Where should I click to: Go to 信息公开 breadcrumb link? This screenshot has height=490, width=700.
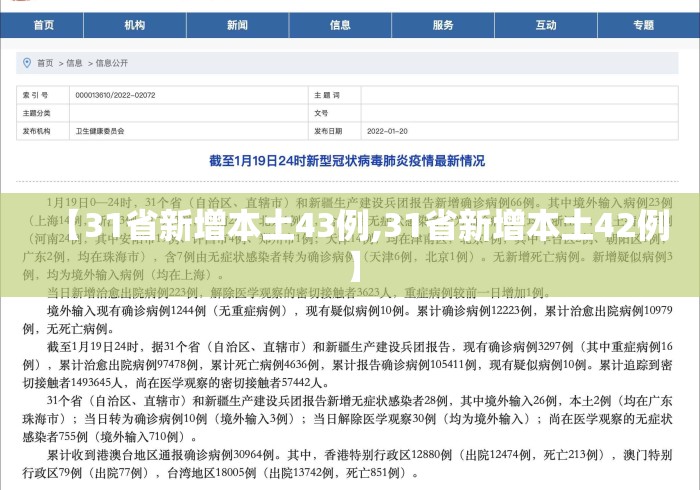pos(112,63)
